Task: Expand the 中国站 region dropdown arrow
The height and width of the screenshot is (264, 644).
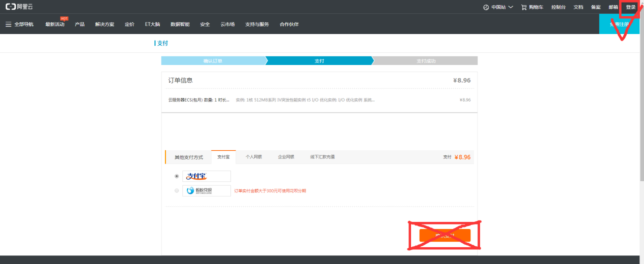Action: click(511, 7)
